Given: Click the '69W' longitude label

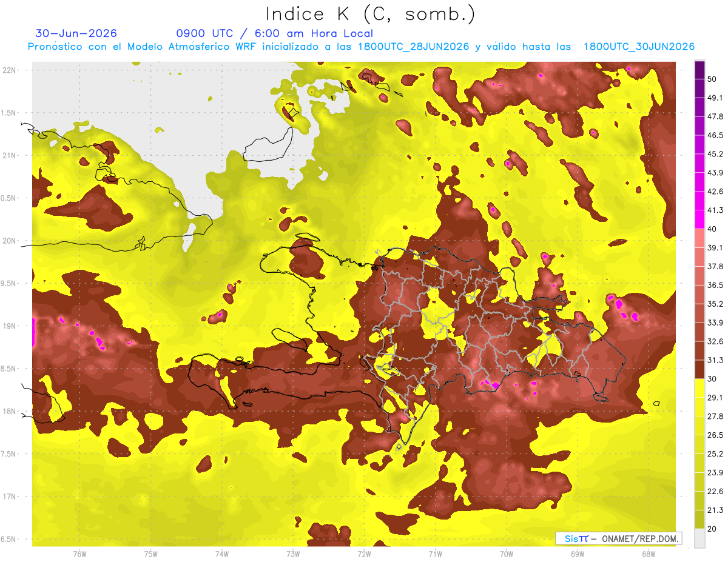Looking at the screenshot, I should click(577, 554).
